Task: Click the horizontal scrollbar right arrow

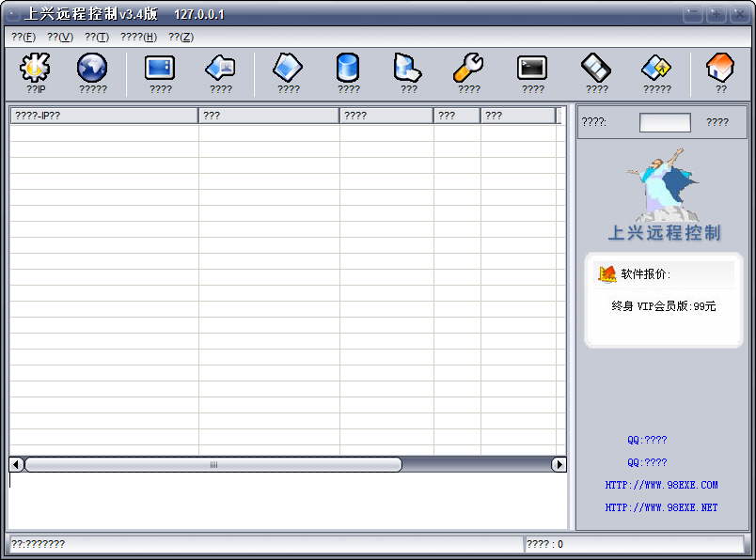Action: (x=559, y=464)
